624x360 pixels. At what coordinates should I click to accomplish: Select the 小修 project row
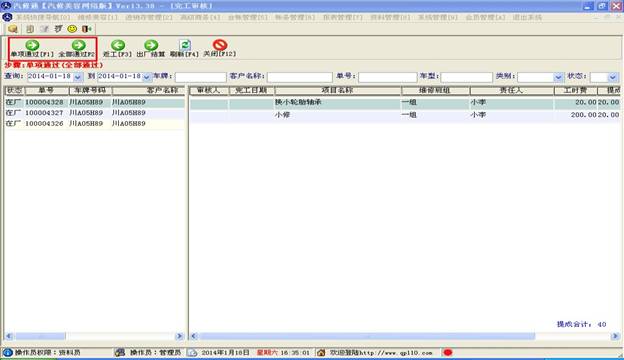(405, 115)
